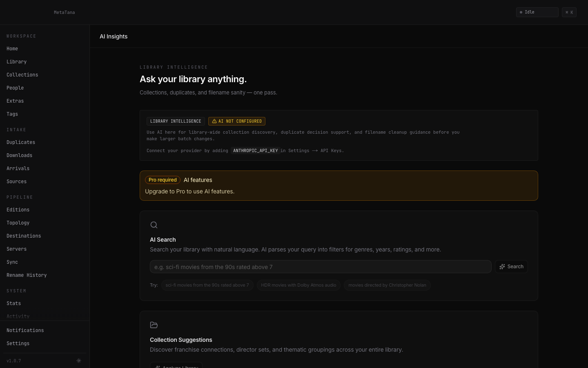Click the LIBRARY INTELLIGENCE badge in card
Image resolution: width=588 pixels, height=368 pixels.
tap(176, 121)
